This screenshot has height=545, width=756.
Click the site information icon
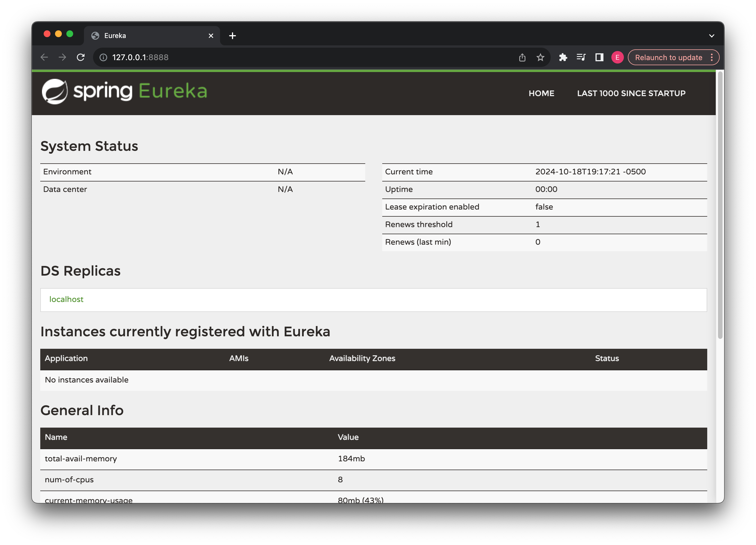click(x=103, y=57)
